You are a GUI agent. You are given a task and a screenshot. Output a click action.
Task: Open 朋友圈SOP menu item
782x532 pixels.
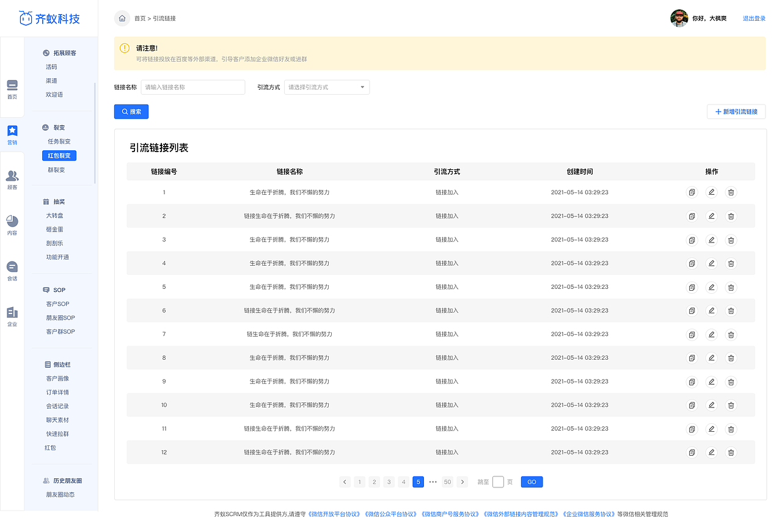tap(60, 318)
